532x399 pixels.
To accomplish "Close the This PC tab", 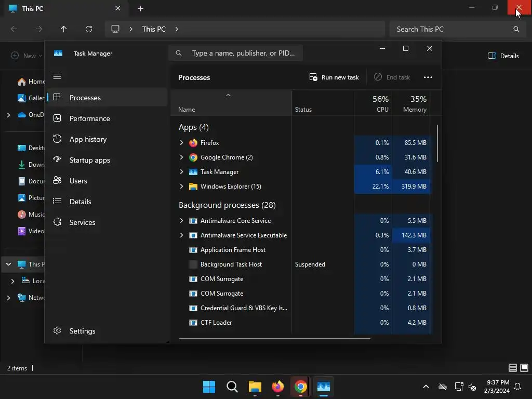I will tap(117, 8).
